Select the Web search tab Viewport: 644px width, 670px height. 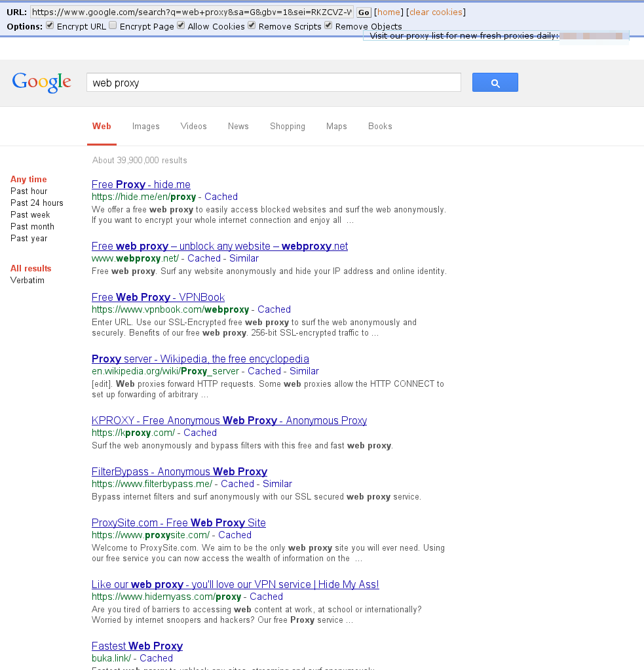point(102,126)
